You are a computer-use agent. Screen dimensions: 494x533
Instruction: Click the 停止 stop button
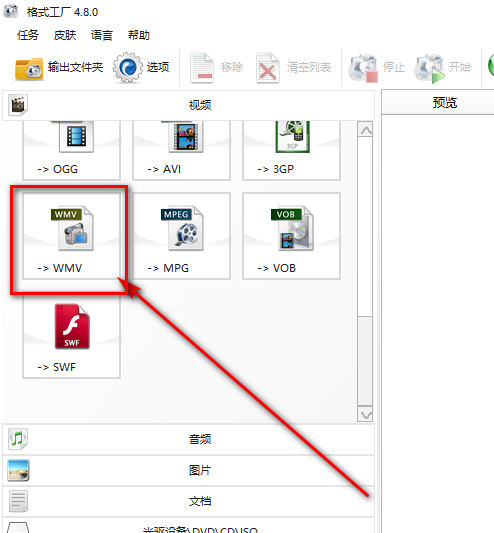tap(377, 68)
